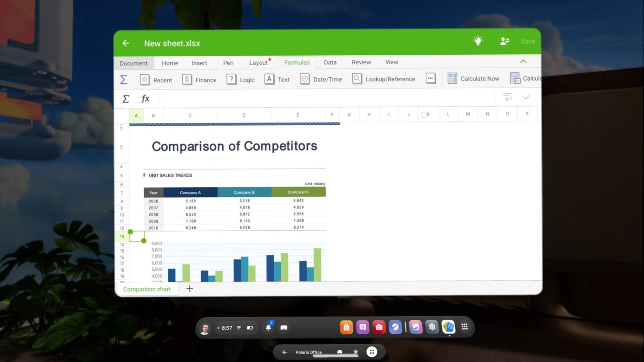Click Calculate Now button
This screenshot has width=644, height=362.
click(x=473, y=78)
